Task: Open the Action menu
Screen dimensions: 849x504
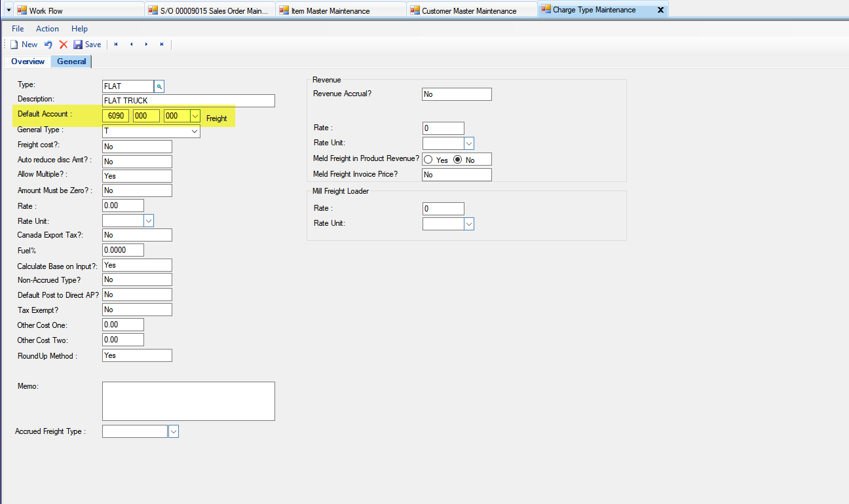Action: 47,28
